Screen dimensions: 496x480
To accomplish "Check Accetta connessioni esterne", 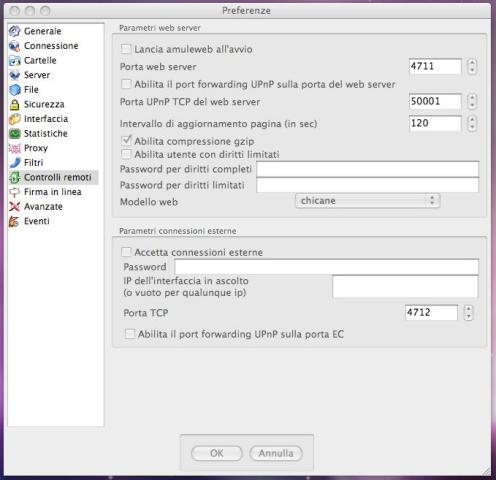I will tap(126, 252).
